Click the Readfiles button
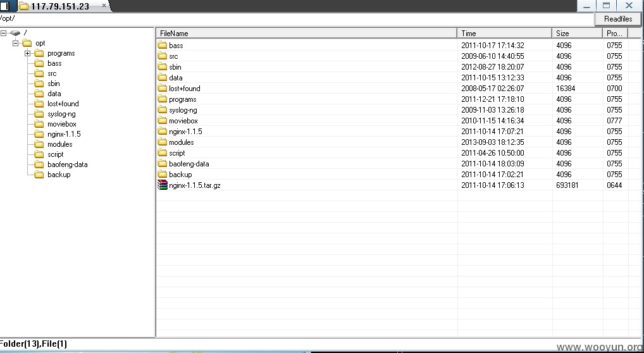This screenshot has width=644, height=353. [618, 19]
